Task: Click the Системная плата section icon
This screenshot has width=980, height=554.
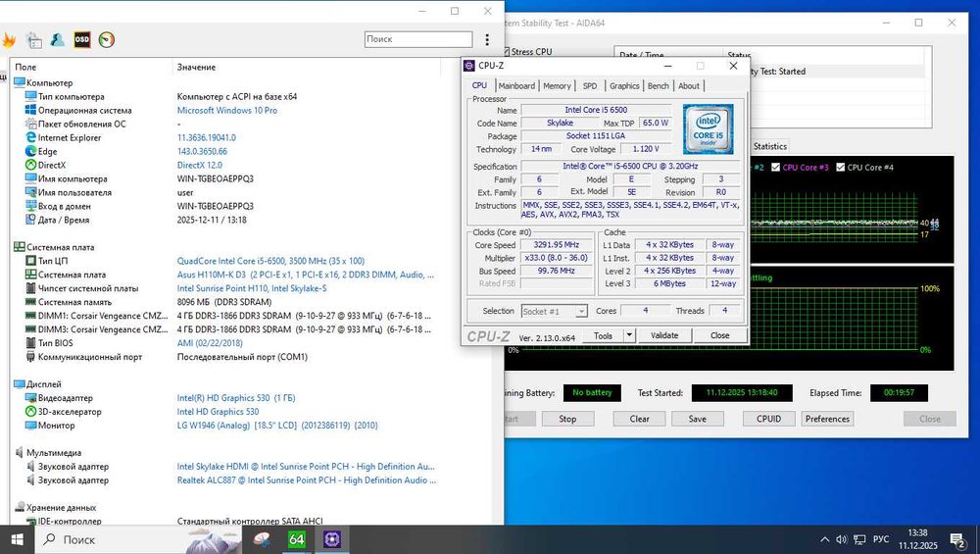Action: tap(20, 247)
